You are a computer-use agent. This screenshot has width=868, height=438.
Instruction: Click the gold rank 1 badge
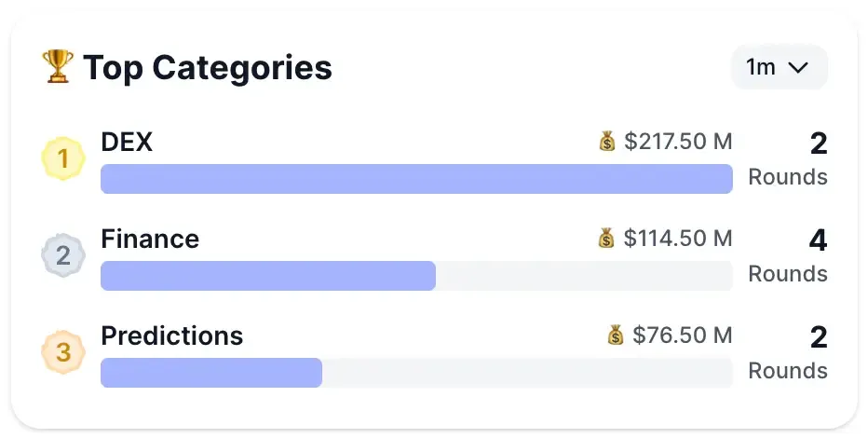tap(63, 159)
